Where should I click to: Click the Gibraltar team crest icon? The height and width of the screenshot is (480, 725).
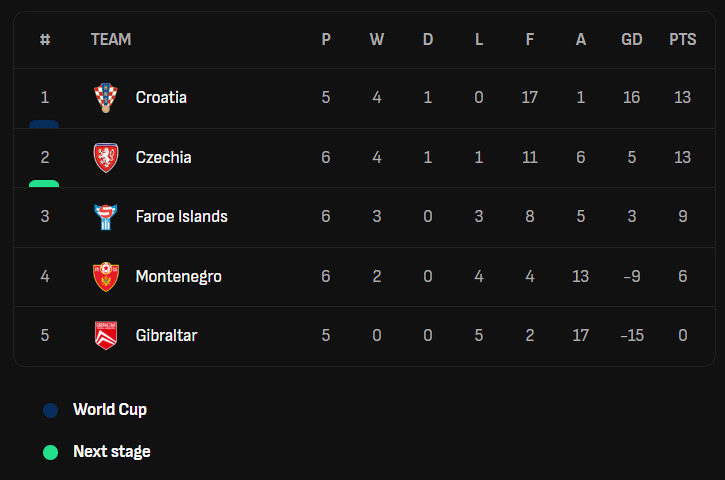coord(105,335)
